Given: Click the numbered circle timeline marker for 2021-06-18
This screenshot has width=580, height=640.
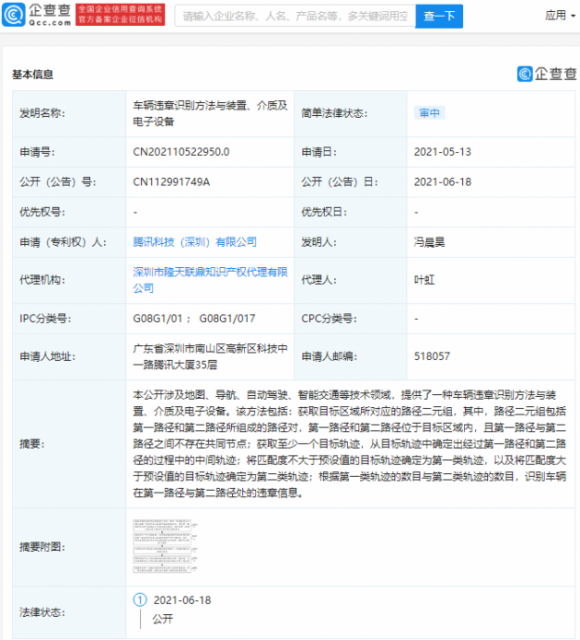Looking at the screenshot, I should click(x=140, y=600).
